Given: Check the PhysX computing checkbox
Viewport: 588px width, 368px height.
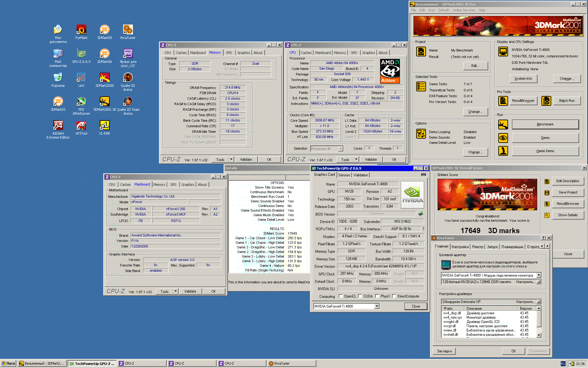Looking at the screenshot, I should pos(377,296).
